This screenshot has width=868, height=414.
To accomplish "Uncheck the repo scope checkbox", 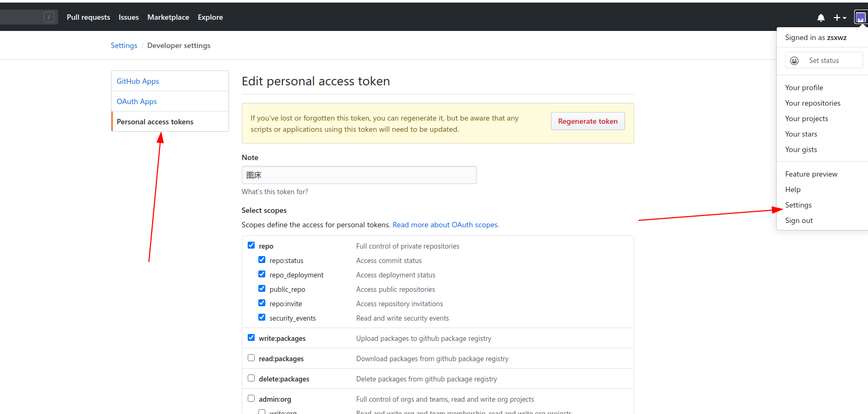I will tap(251, 245).
